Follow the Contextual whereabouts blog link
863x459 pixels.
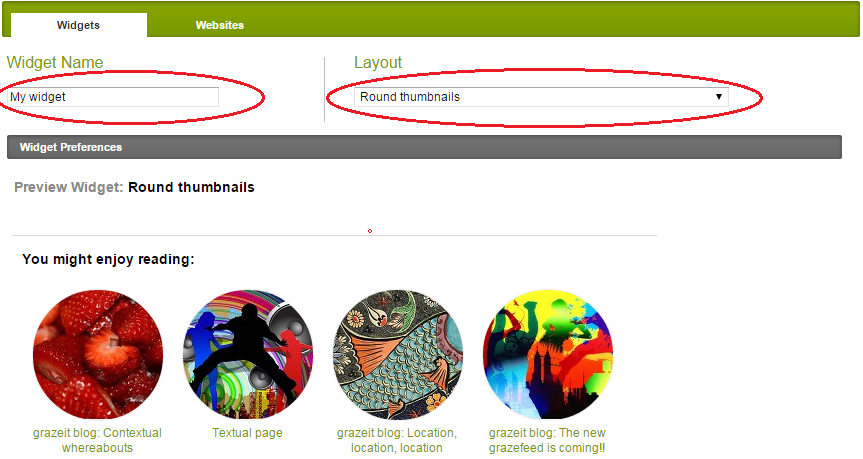pyautogui.click(x=97, y=440)
